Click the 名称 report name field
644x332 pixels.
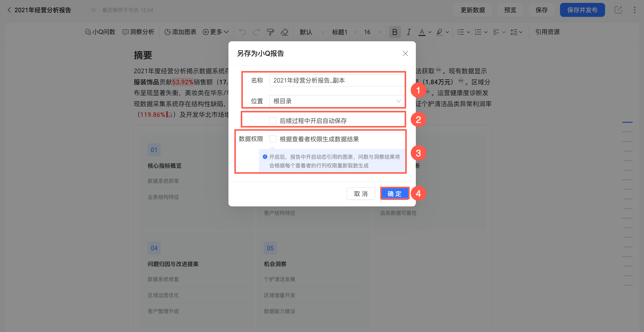point(337,81)
